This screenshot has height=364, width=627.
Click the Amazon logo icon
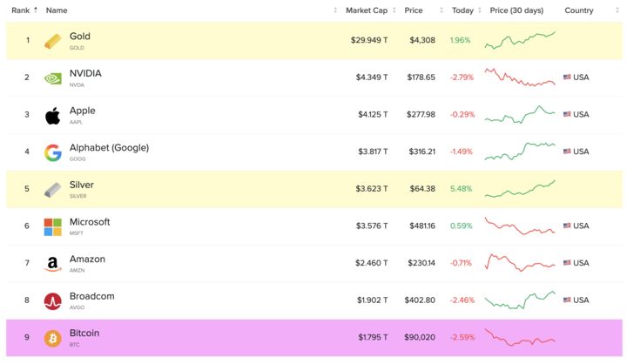click(53, 264)
